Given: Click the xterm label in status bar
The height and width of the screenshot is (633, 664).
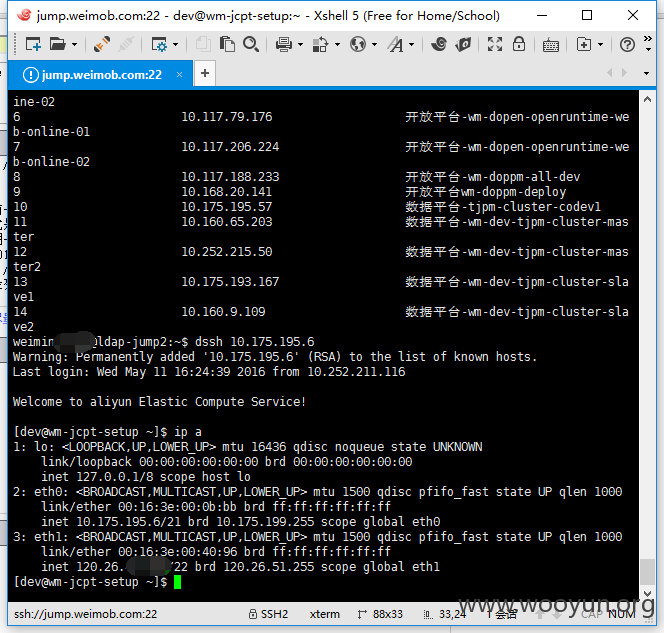Looking at the screenshot, I should click(324, 614).
